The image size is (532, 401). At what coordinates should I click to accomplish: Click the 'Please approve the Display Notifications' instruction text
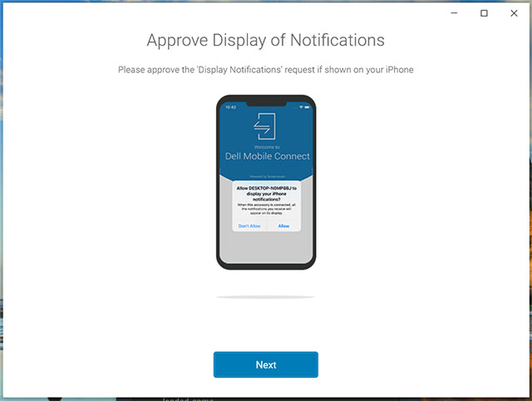[x=266, y=70]
